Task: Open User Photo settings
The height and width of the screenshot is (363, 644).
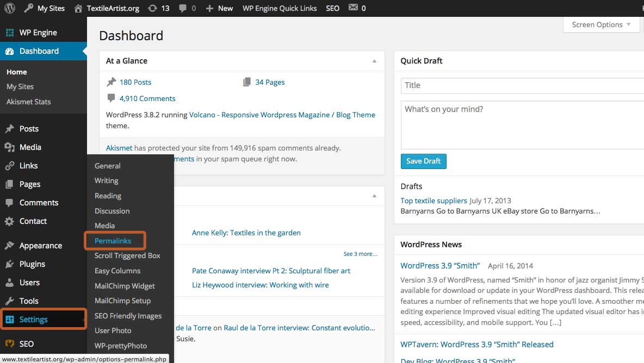Action: pyautogui.click(x=113, y=330)
